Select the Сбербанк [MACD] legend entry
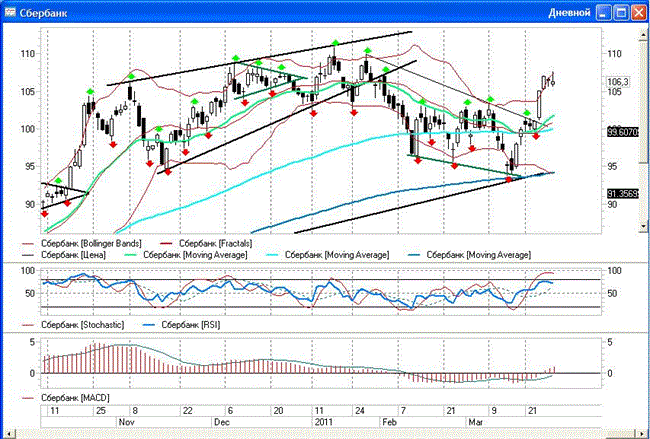The width and height of the screenshot is (650, 439). [x=65, y=398]
